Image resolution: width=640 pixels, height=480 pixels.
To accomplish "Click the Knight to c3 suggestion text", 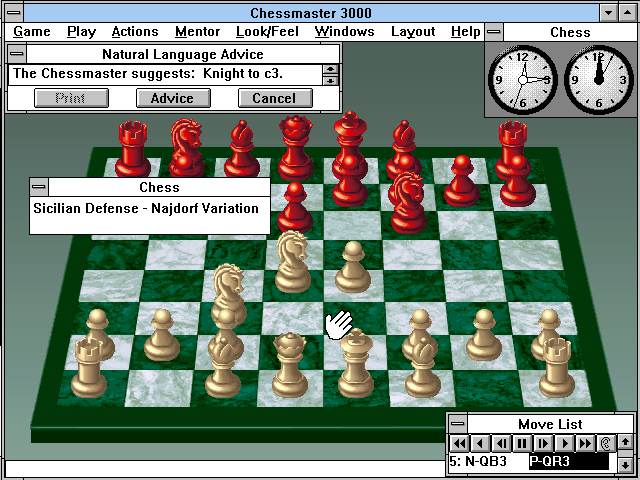I will coord(242,73).
